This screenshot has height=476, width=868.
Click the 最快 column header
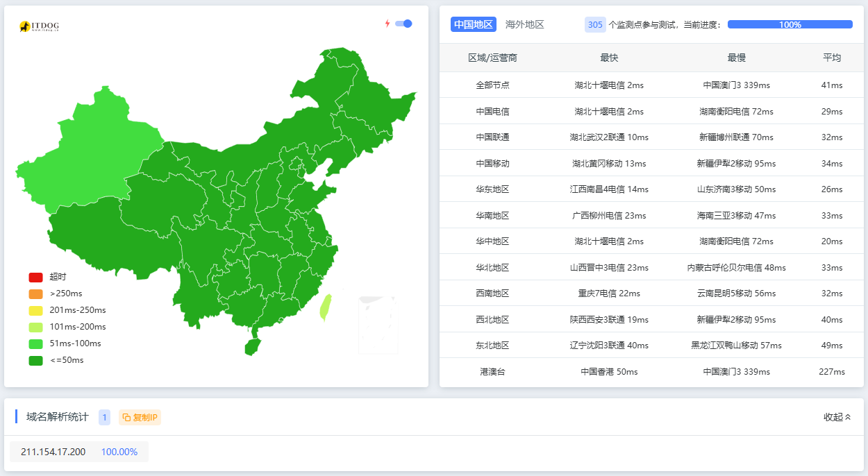point(609,58)
